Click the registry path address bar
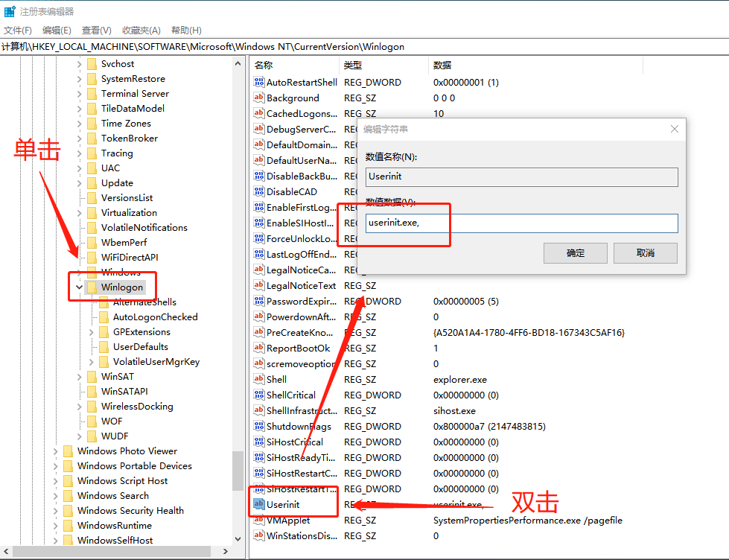729x560 pixels. coord(365,46)
